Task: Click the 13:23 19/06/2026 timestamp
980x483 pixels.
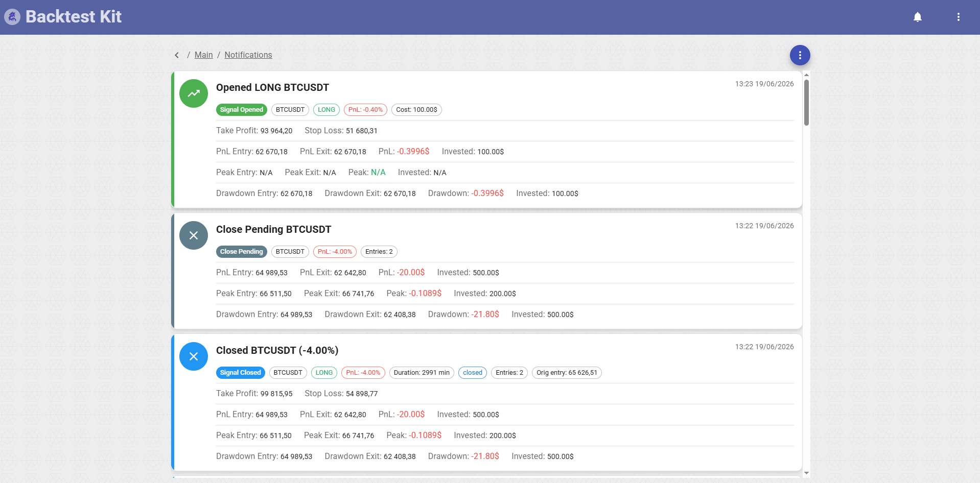Action: (764, 84)
